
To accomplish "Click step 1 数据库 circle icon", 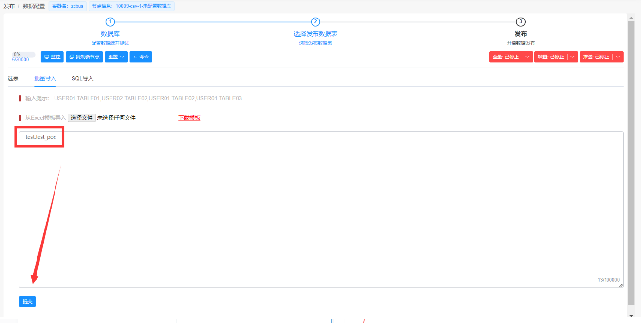I will click(x=110, y=22).
